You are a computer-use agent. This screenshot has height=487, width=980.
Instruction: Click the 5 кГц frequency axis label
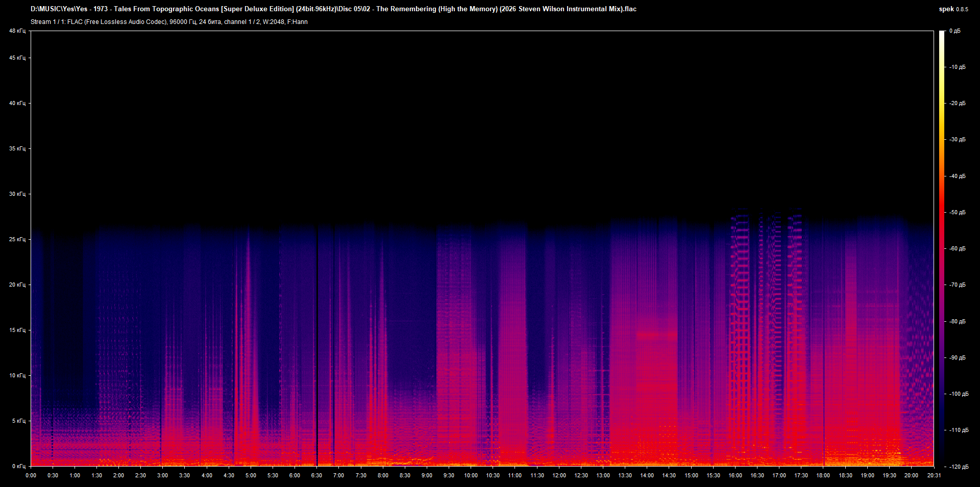coord(19,421)
